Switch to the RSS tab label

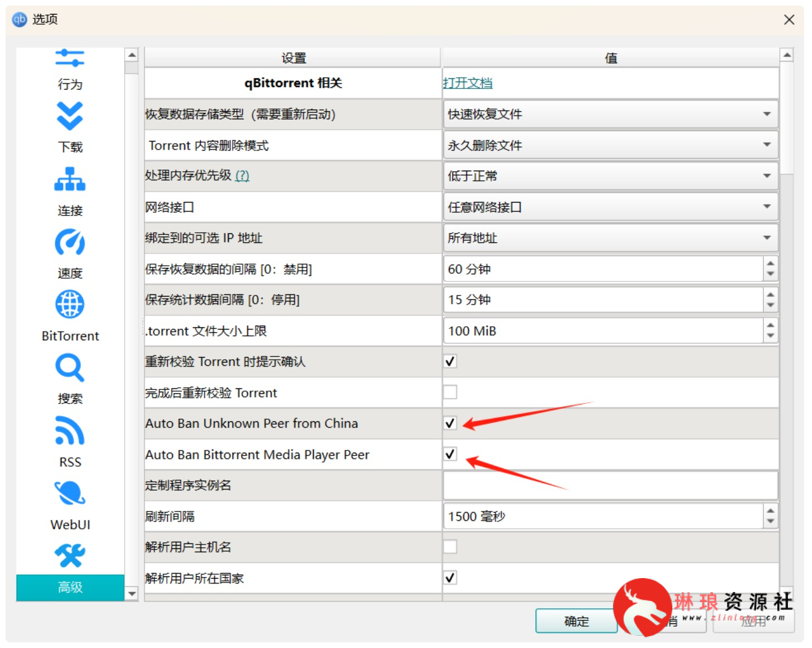pyautogui.click(x=70, y=462)
